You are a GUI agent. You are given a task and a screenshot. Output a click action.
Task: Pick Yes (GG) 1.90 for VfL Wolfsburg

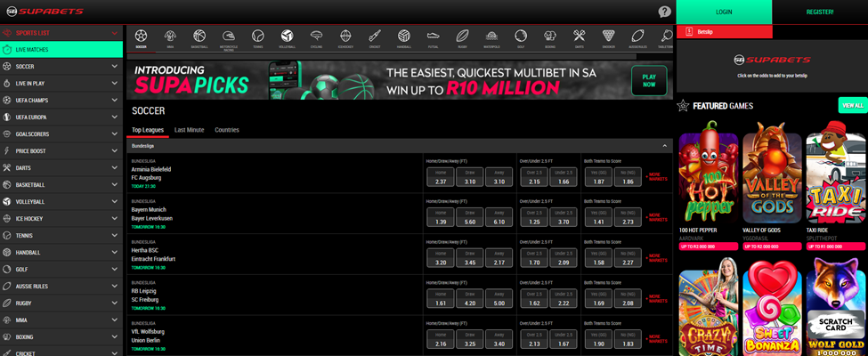click(599, 339)
